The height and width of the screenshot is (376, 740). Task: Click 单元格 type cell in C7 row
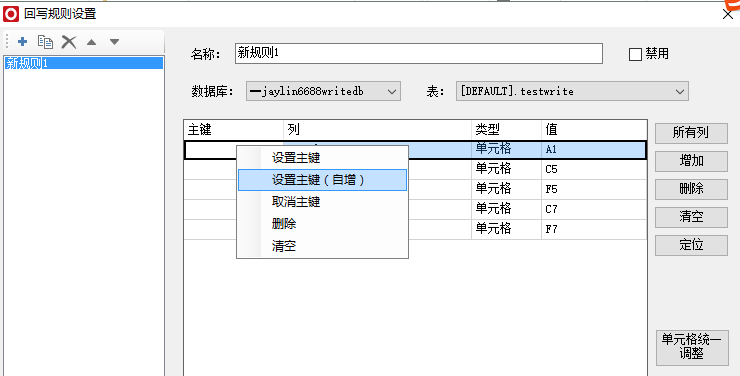(506, 209)
